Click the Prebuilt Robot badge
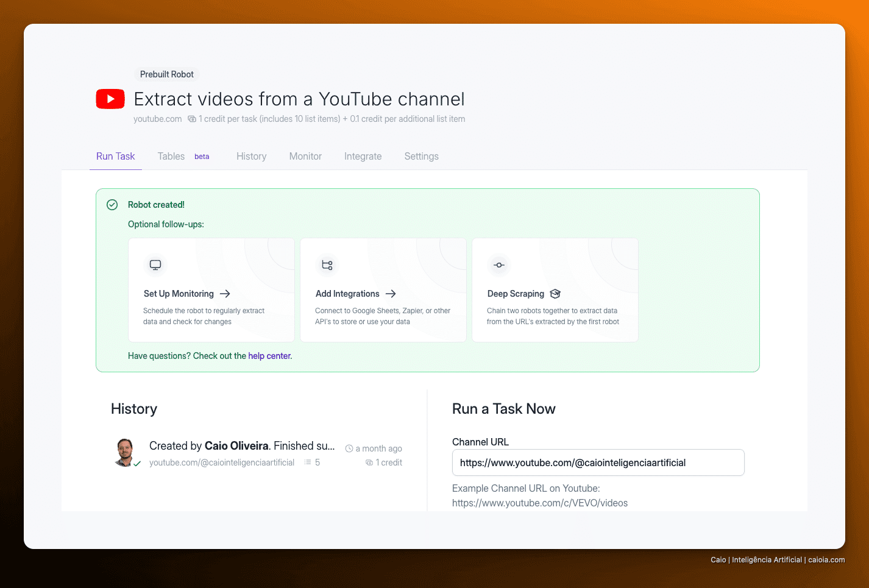This screenshot has width=869, height=588. point(167,74)
